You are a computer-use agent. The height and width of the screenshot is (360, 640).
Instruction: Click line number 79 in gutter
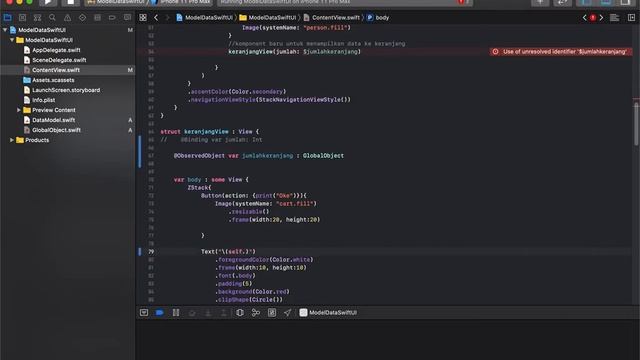click(151, 252)
